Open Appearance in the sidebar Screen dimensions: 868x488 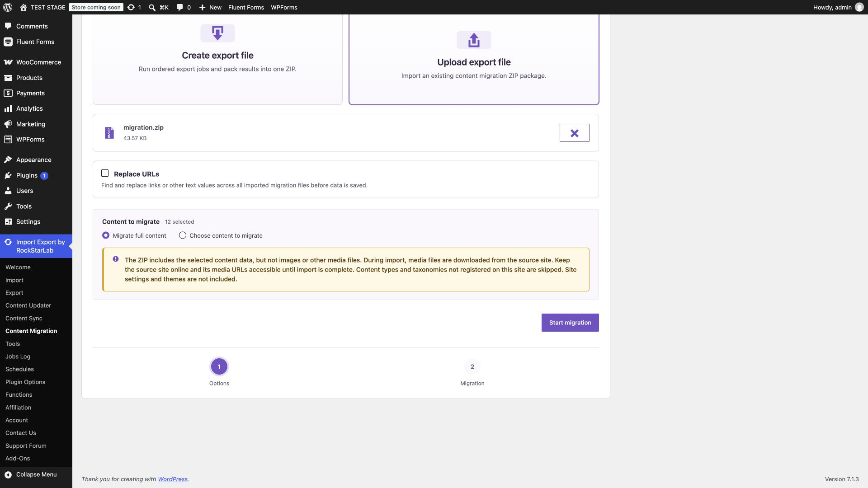tap(36, 160)
